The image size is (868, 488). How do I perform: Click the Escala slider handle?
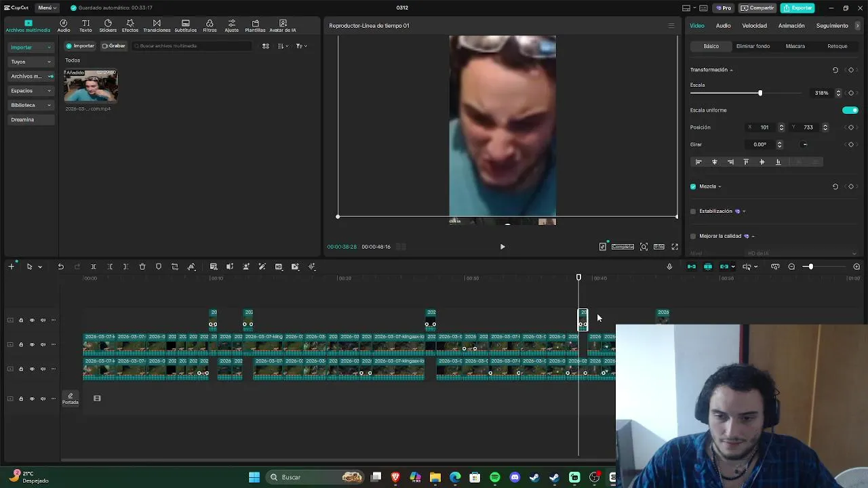pyautogui.click(x=760, y=93)
